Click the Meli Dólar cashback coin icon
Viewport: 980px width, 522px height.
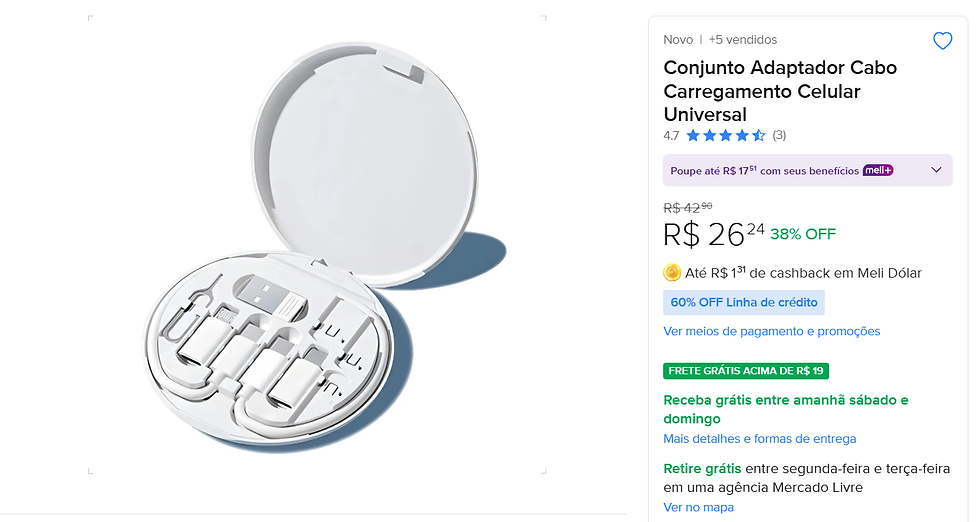(x=672, y=273)
